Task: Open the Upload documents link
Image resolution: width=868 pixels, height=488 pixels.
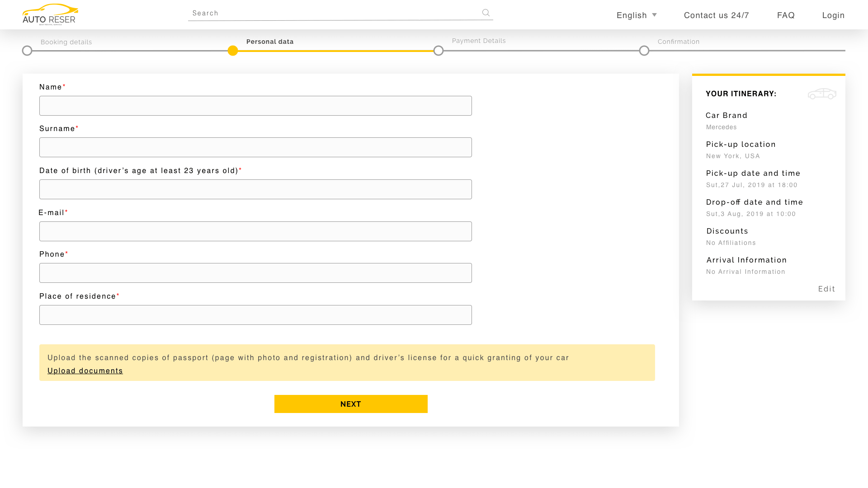Action: (85, 371)
